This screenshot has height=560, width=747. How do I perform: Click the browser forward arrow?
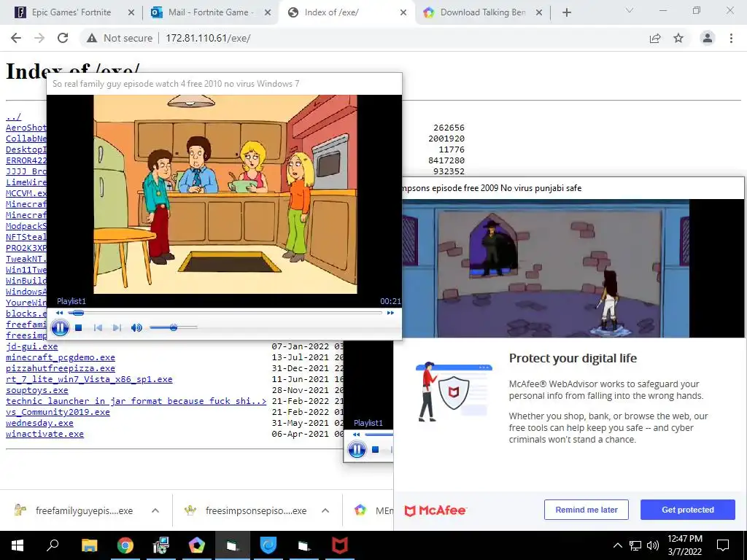coord(39,38)
